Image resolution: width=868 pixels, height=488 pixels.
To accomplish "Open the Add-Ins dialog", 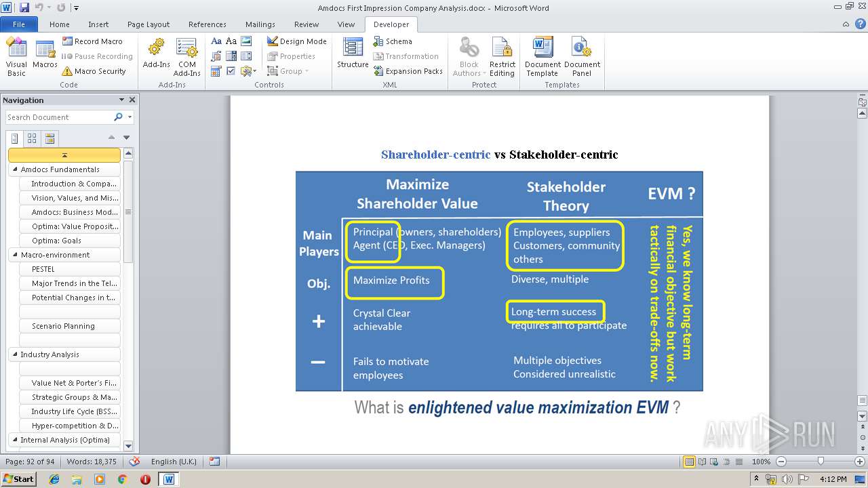I will [x=156, y=54].
